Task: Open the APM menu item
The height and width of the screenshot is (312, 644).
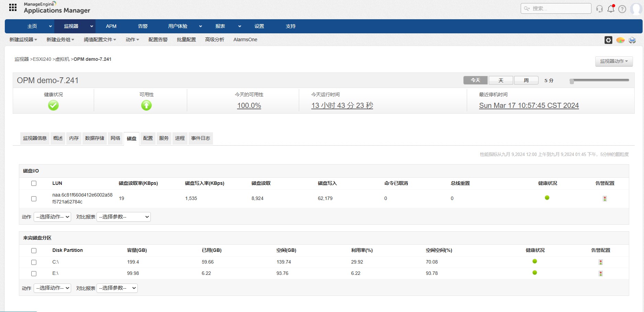Action: pyautogui.click(x=111, y=26)
